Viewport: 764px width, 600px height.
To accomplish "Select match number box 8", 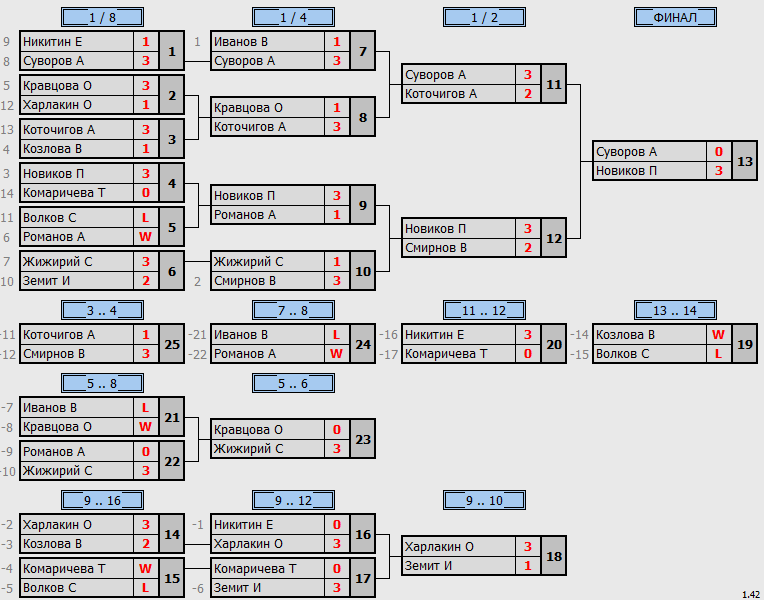I will (363, 117).
